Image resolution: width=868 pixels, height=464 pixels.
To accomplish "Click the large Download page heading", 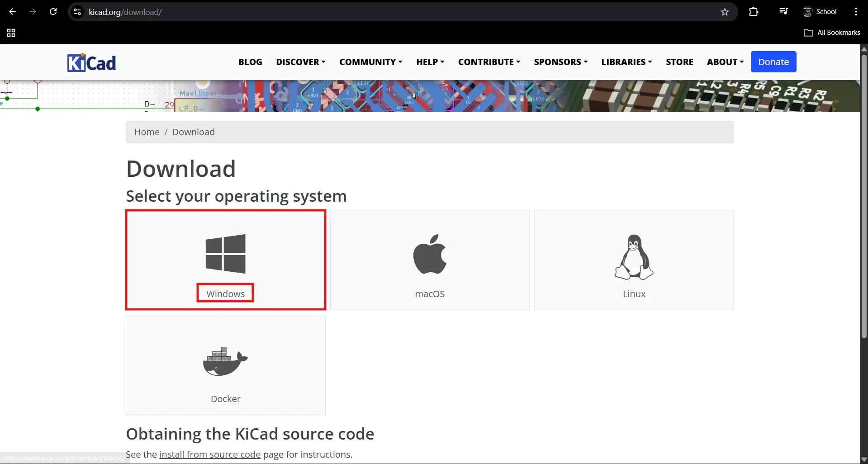I will [181, 169].
